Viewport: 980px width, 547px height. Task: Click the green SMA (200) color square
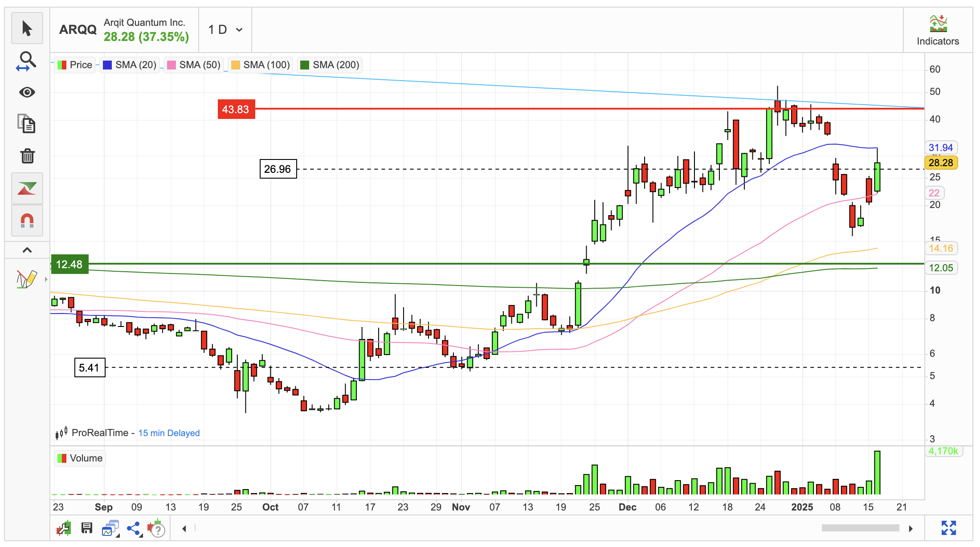click(305, 65)
